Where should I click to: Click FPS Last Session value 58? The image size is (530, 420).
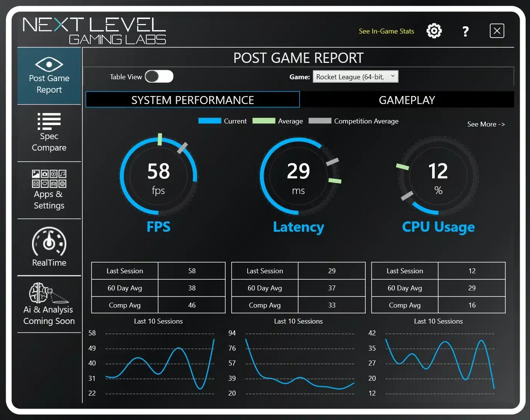[192, 271]
